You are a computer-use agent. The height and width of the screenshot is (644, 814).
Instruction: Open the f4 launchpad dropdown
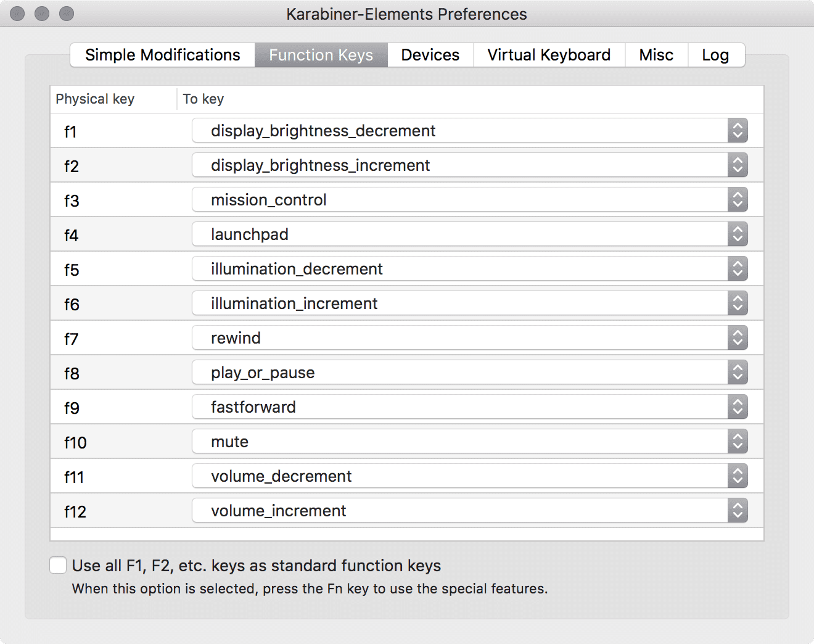469,234
